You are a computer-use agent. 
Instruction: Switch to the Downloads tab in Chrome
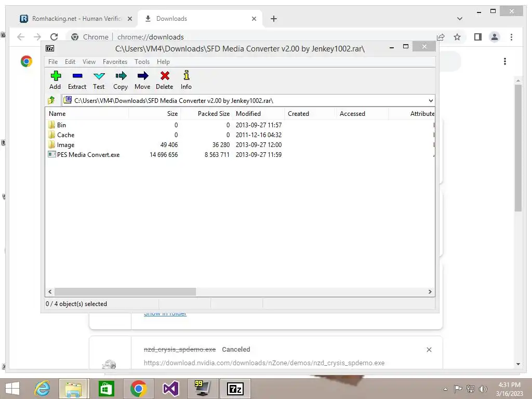[200, 19]
